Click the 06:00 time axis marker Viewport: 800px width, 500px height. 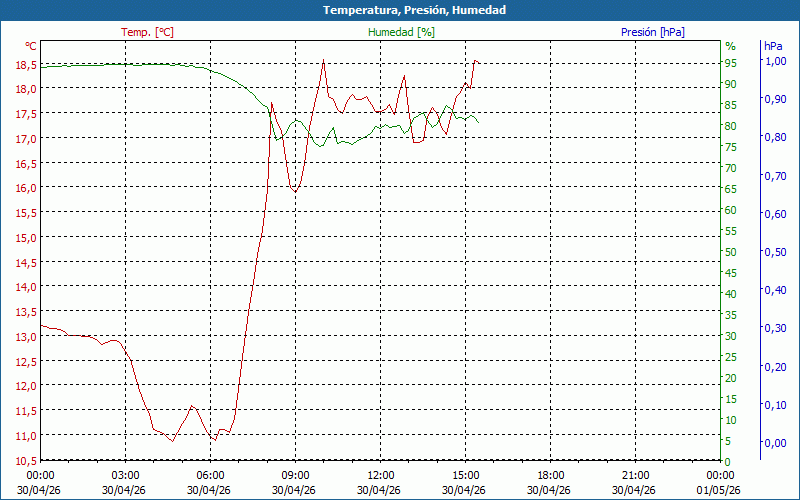pyautogui.click(x=210, y=475)
